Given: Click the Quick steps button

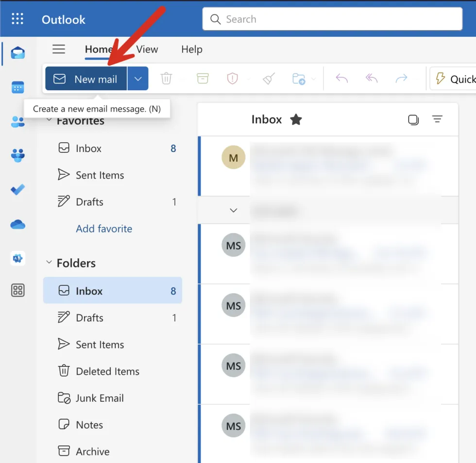Looking at the screenshot, I should click(x=453, y=79).
